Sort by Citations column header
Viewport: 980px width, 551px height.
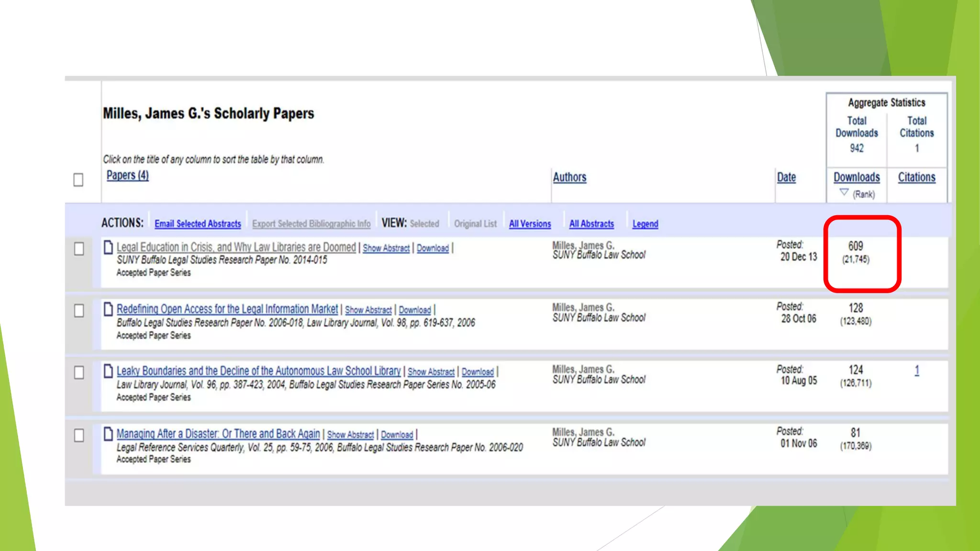point(916,177)
